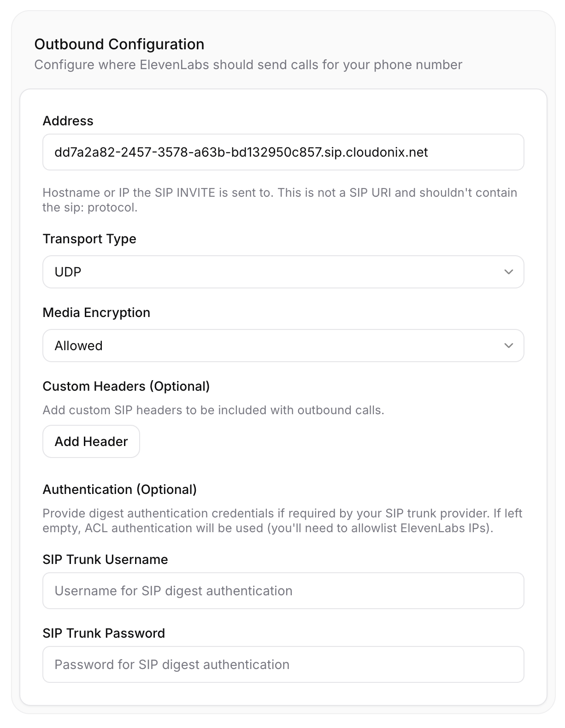Click the Media Encryption label

[x=96, y=312]
